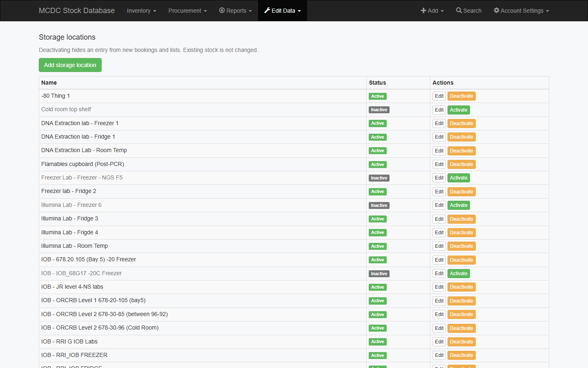This screenshot has width=588, height=368.
Task: Click the Active badge for -80 Thing 1
Action: 378,96
